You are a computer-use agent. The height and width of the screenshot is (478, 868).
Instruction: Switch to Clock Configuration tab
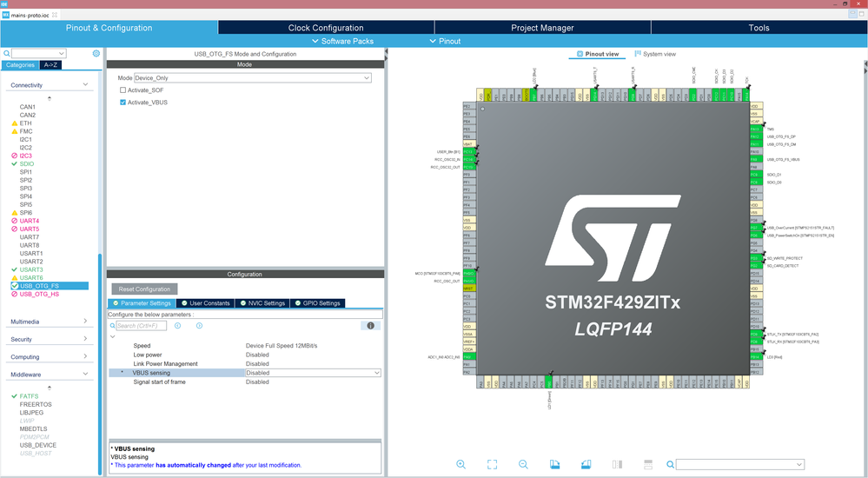[x=326, y=28]
